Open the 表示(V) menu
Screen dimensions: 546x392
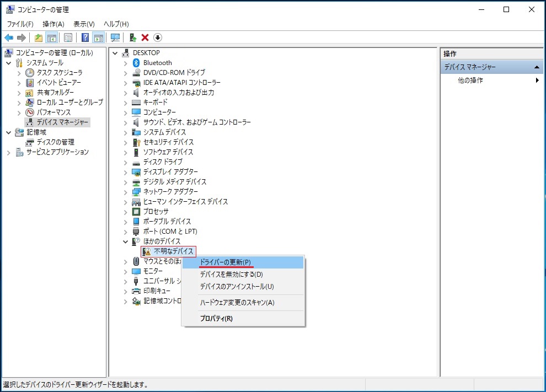point(84,24)
